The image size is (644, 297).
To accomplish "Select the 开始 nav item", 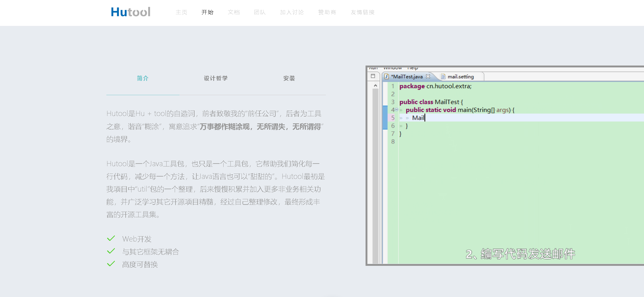I will coord(207,12).
